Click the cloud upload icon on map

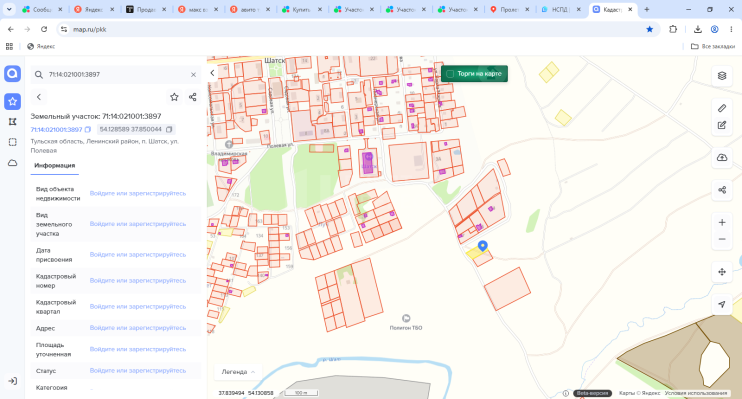pos(722,158)
